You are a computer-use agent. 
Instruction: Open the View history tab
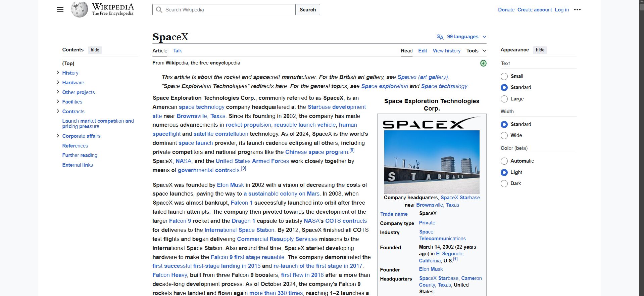tap(446, 51)
